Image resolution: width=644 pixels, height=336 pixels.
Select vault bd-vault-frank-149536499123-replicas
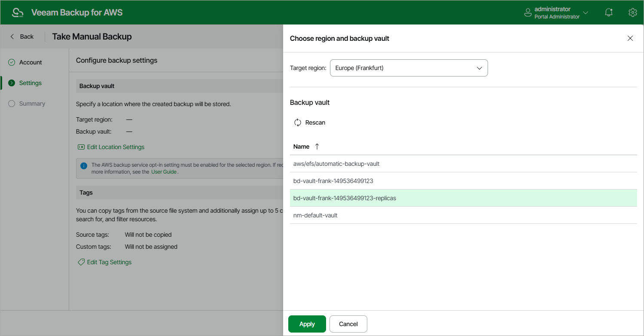click(x=463, y=198)
